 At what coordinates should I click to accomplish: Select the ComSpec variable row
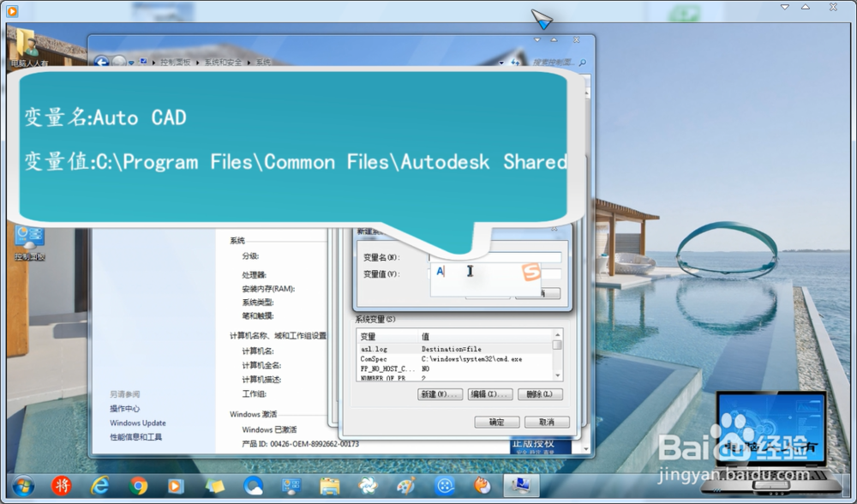(x=455, y=359)
